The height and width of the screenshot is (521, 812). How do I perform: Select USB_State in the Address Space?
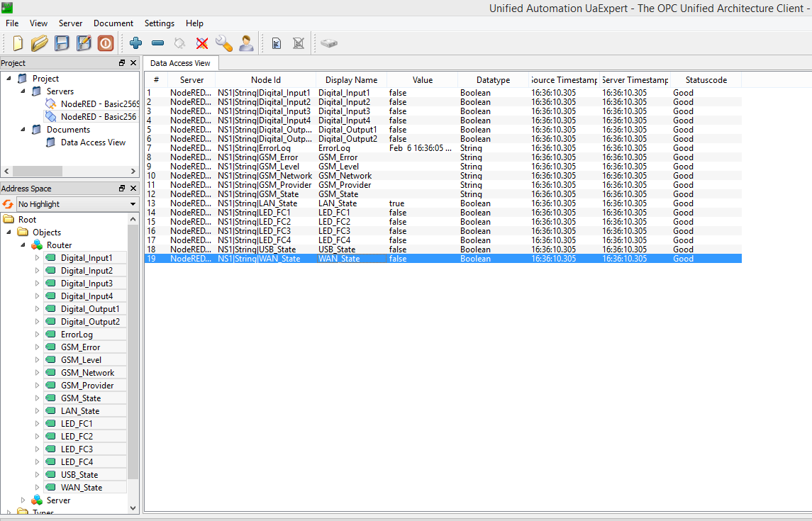click(x=79, y=474)
